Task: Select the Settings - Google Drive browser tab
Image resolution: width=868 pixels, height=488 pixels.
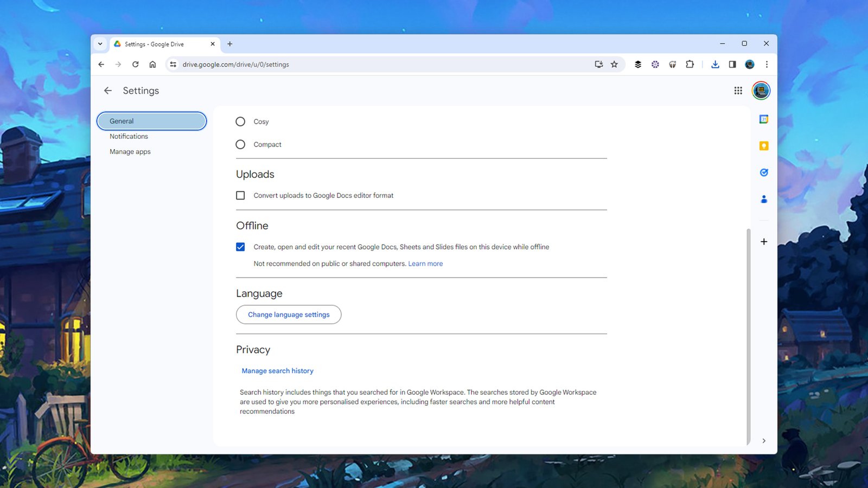Action: point(165,44)
